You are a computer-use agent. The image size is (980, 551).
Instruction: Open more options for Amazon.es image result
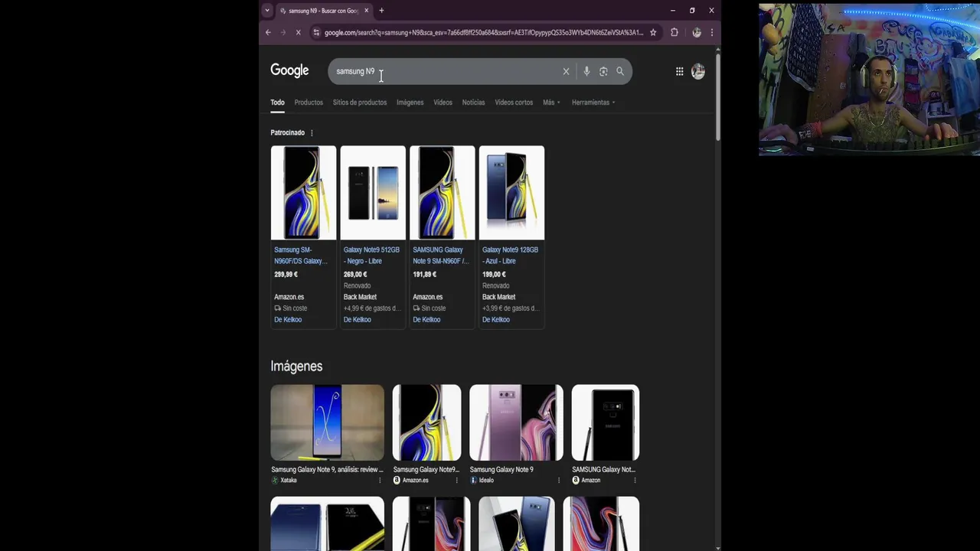(x=457, y=481)
